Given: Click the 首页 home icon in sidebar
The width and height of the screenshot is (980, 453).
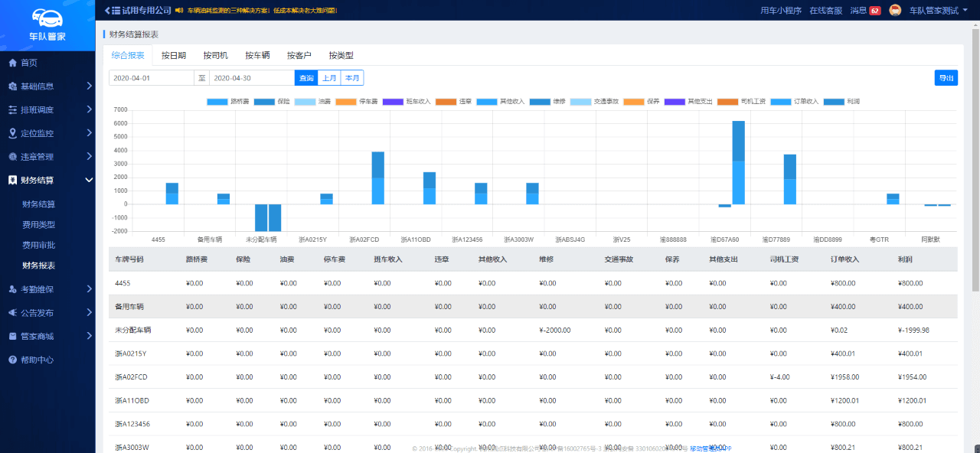Looking at the screenshot, I should pyautogui.click(x=12, y=63).
